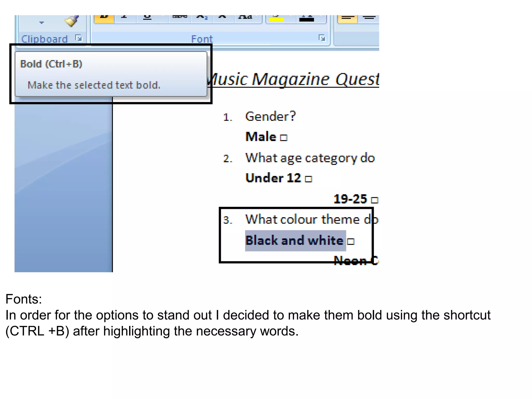The height and width of the screenshot is (399, 532).
Task: Tick the Under 12 checkbox
Action: [308, 179]
